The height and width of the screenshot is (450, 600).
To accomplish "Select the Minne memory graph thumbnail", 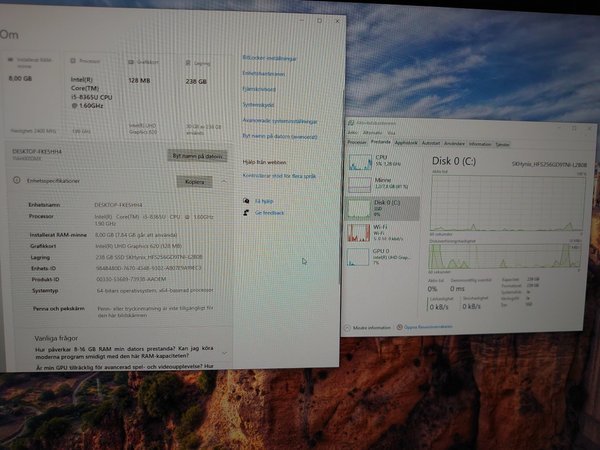I will pos(358,185).
